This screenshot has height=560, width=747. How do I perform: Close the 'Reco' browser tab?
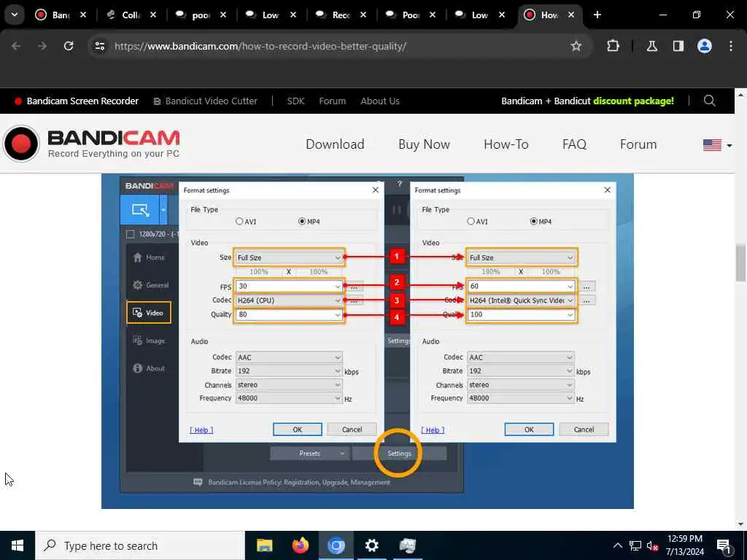363,15
